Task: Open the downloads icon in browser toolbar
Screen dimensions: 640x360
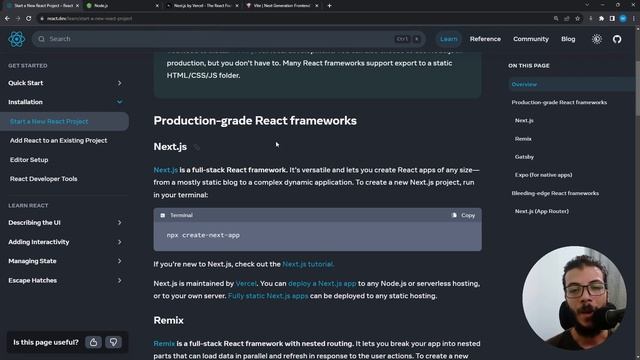Action: (590, 18)
